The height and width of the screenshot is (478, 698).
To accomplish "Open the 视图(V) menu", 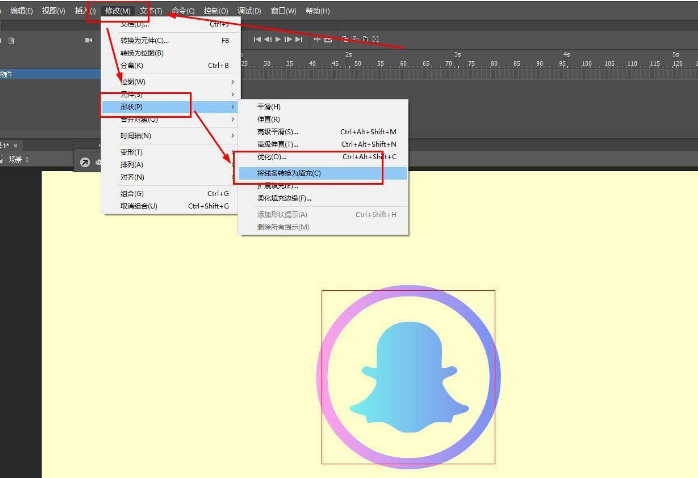I will tap(53, 11).
